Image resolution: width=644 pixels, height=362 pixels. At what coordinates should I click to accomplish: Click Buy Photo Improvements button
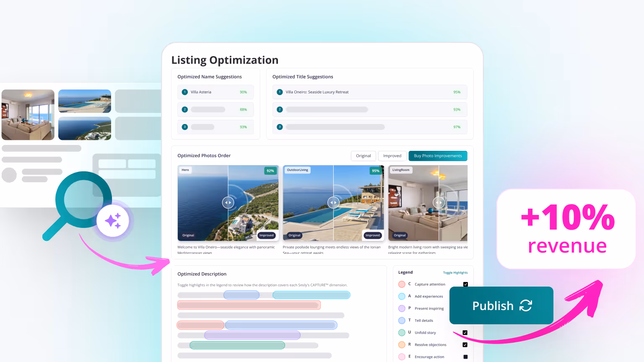(x=438, y=156)
